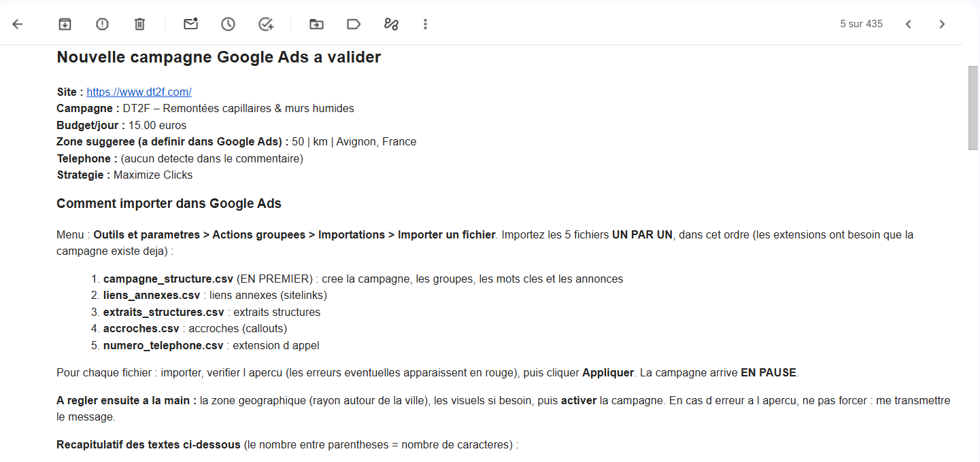This screenshot has width=980, height=462.
Task: Snooze this email with clock icon
Action: coord(228,24)
